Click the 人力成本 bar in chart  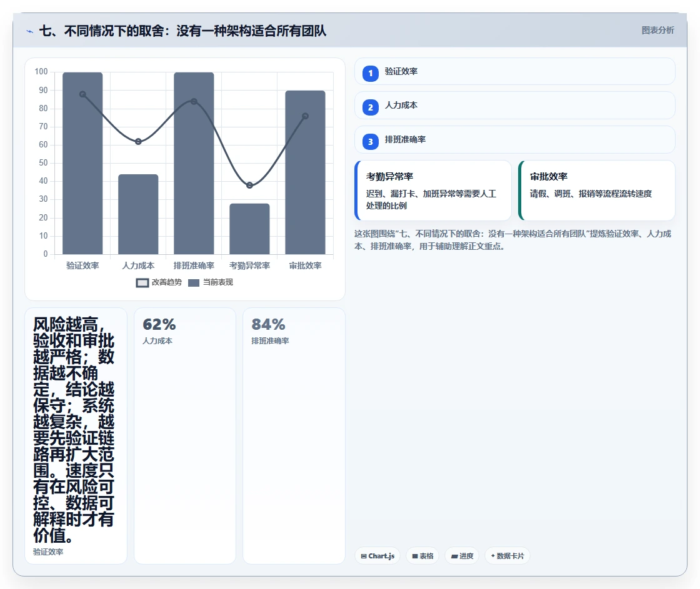[138, 214]
